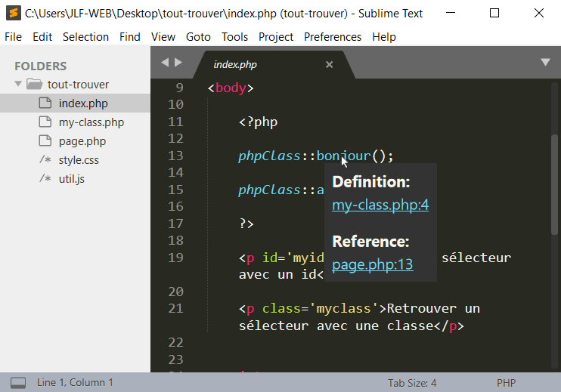Click the <?php opening tag

click(x=258, y=122)
